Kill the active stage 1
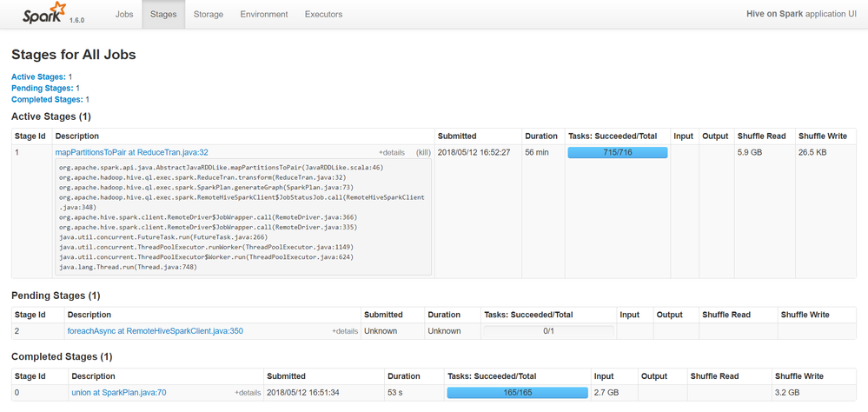The width and height of the screenshot is (868, 412). (423, 153)
